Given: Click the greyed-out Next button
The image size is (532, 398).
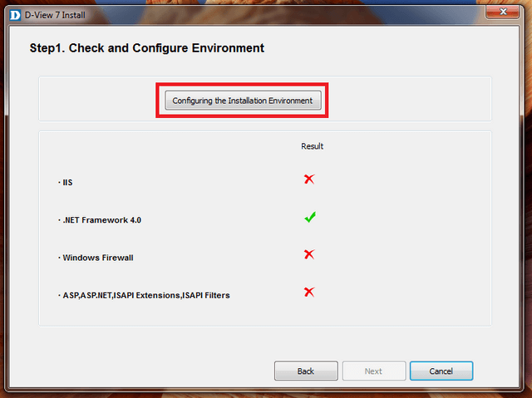Looking at the screenshot, I should [x=373, y=371].
